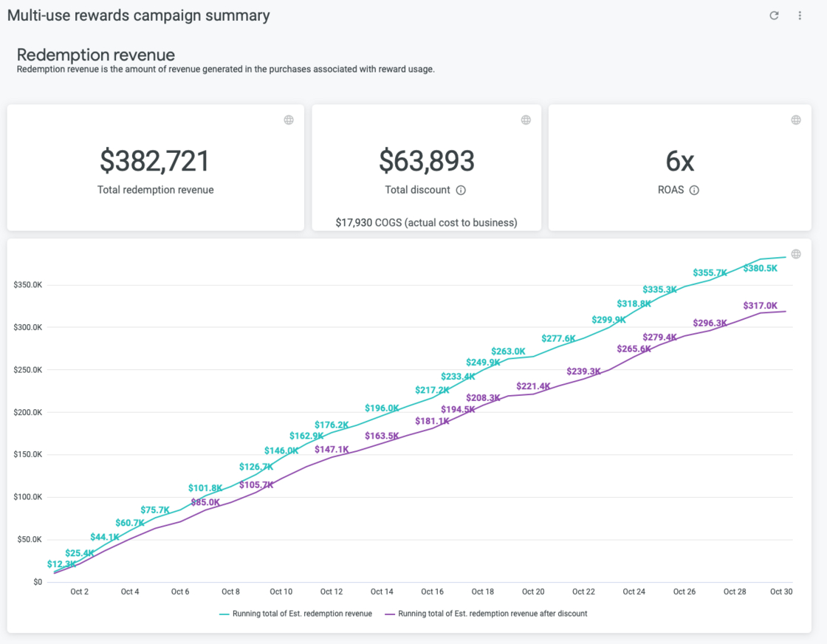The height and width of the screenshot is (644, 827).
Task: Click the $101.8K data label
Action: tap(205, 488)
